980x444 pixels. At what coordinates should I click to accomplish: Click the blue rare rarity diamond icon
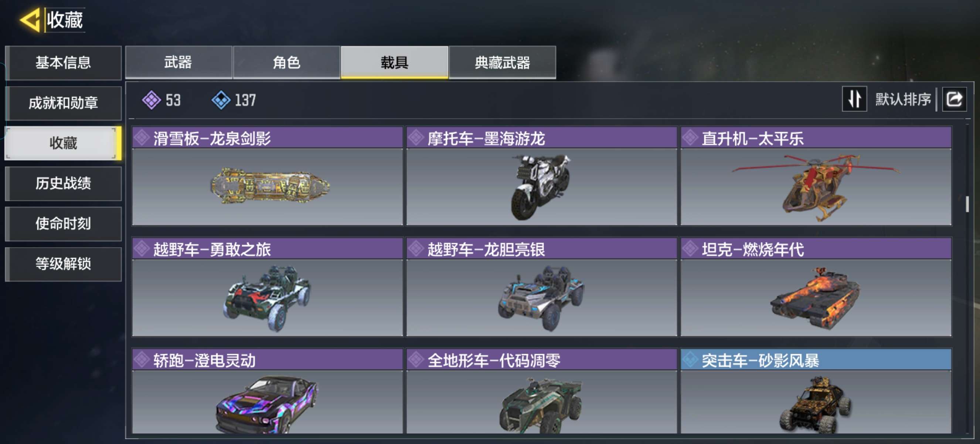click(221, 100)
